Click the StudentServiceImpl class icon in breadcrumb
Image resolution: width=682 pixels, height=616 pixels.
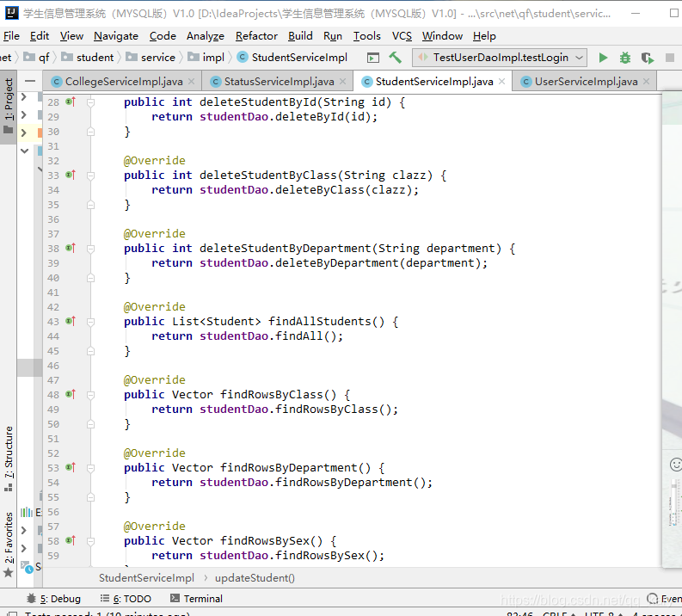click(x=243, y=58)
